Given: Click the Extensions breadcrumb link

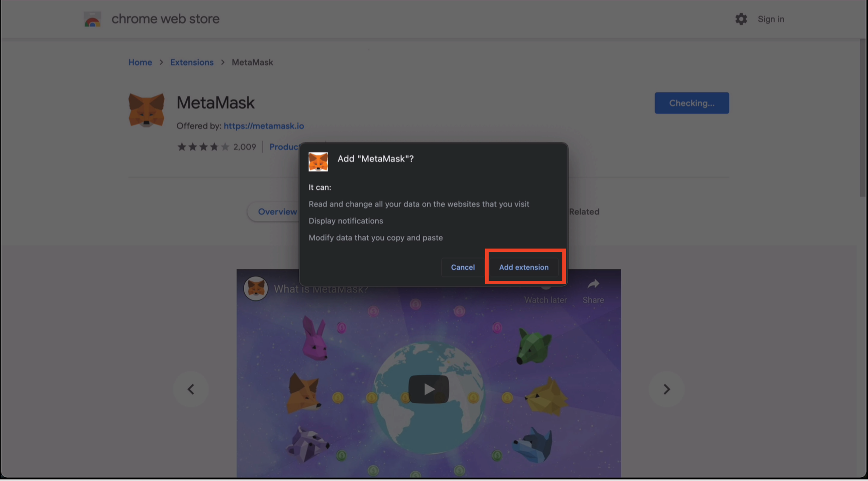Looking at the screenshot, I should tap(191, 62).
